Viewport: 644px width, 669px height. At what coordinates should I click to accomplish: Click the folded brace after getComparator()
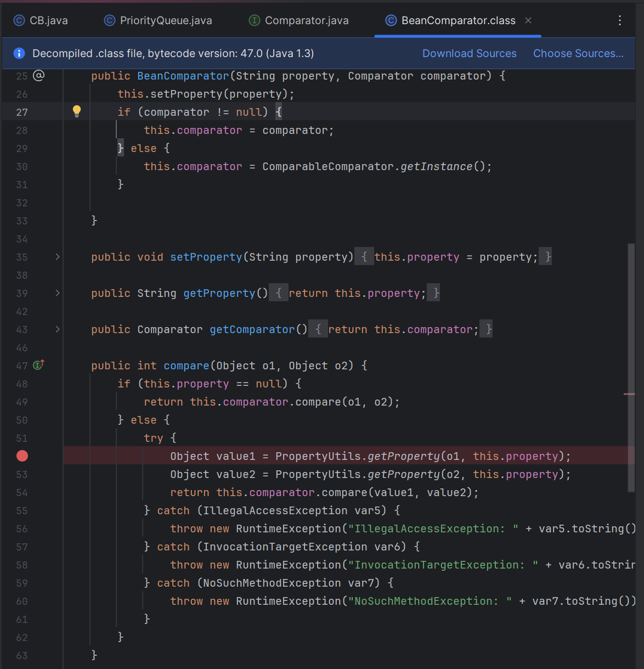tap(318, 329)
